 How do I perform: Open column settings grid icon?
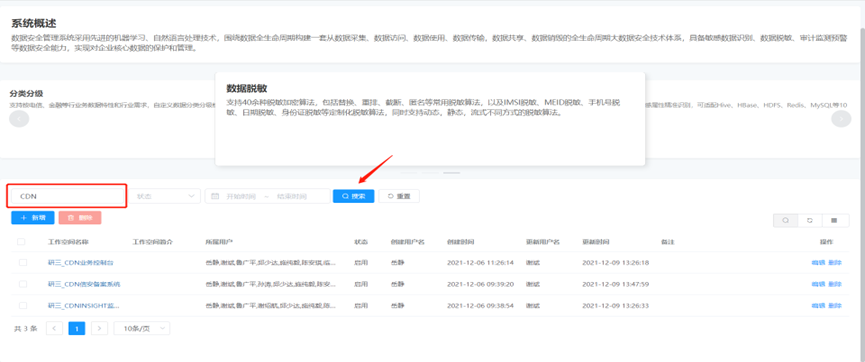click(834, 220)
